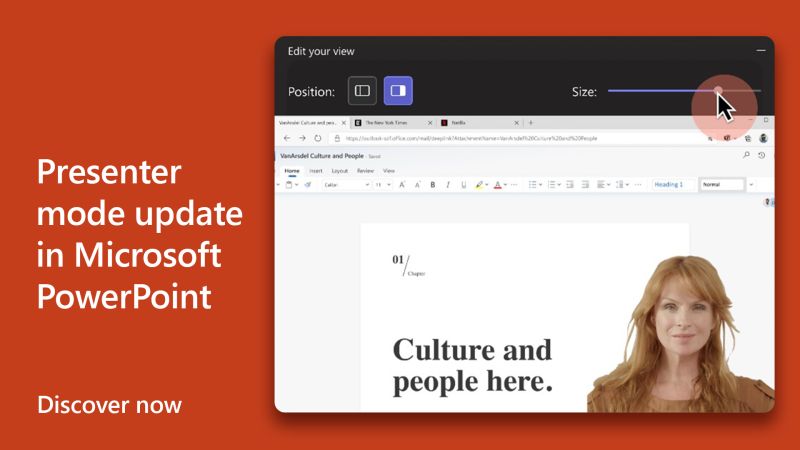
Task: Apply the Normal style
Action: [x=721, y=184]
